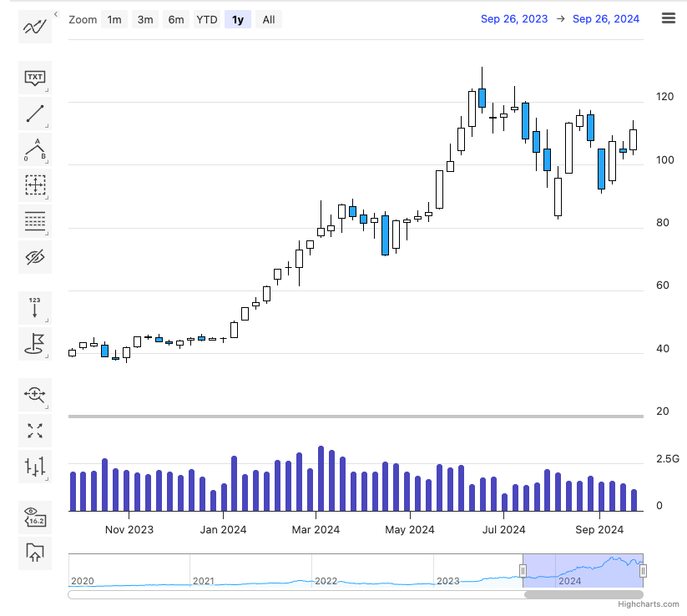Toggle annotations visibility eye icon
The width and height of the screenshot is (687, 616).
(x=35, y=257)
